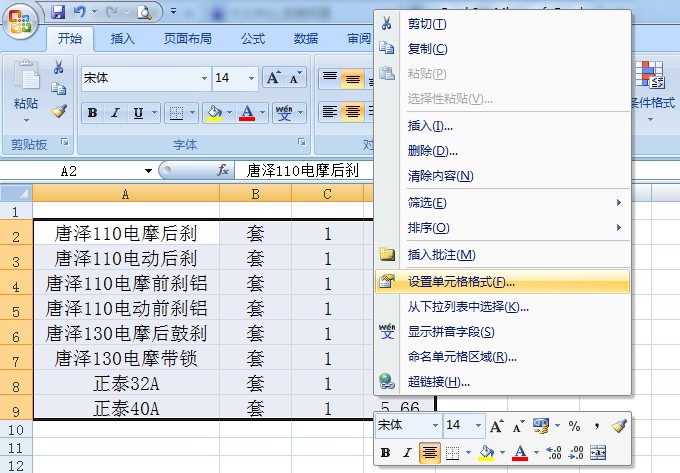Open Conditional Formatting (条件格式) in the ribbon
The image size is (680, 473).
coord(651,89)
